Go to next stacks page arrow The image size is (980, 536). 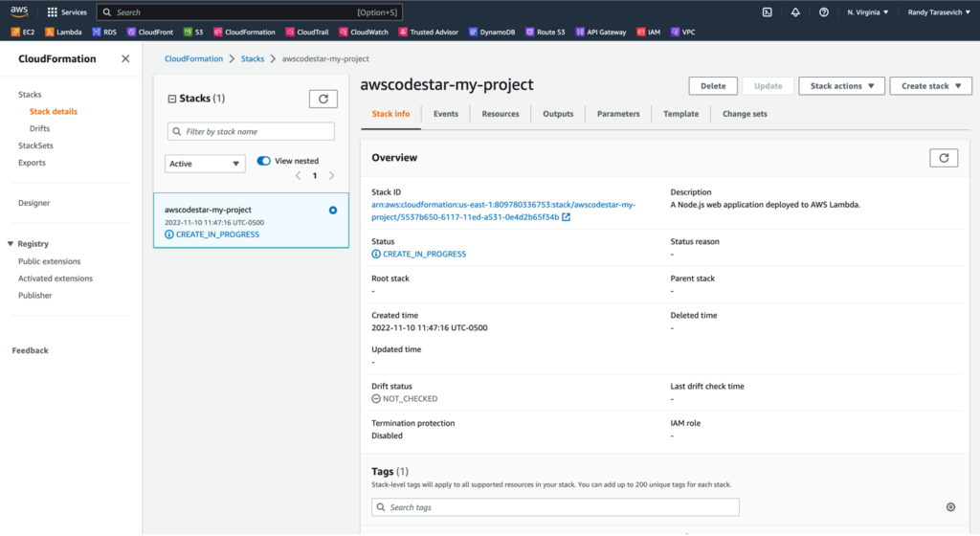point(332,175)
